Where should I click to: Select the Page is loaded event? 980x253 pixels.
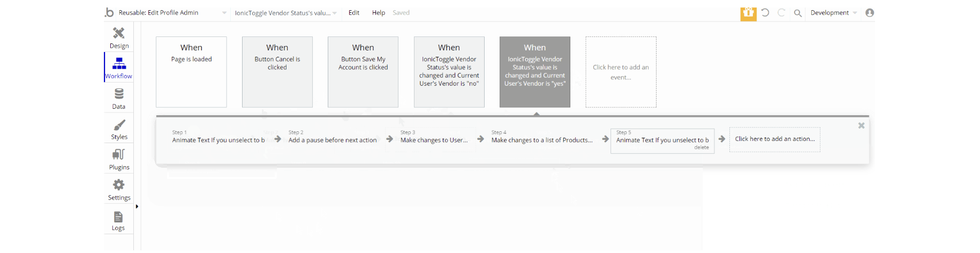point(191,72)
